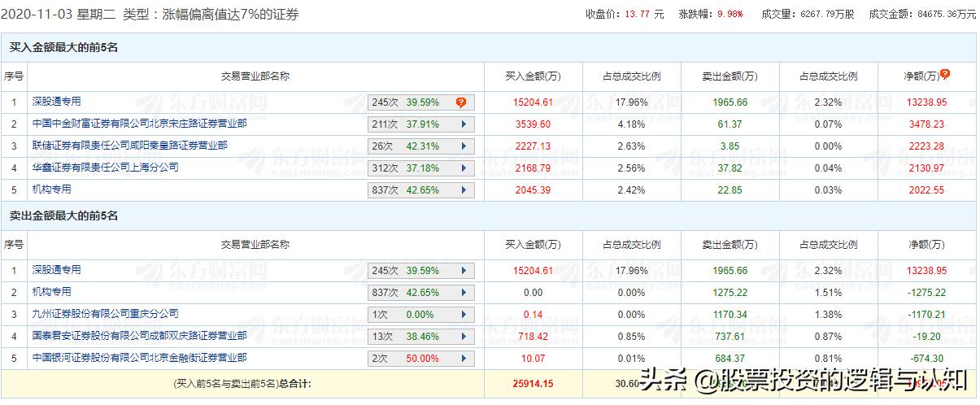Screen dimensions: 980x405
Task: Click the total buy amount 25914.15
Action: click(533, 382)
